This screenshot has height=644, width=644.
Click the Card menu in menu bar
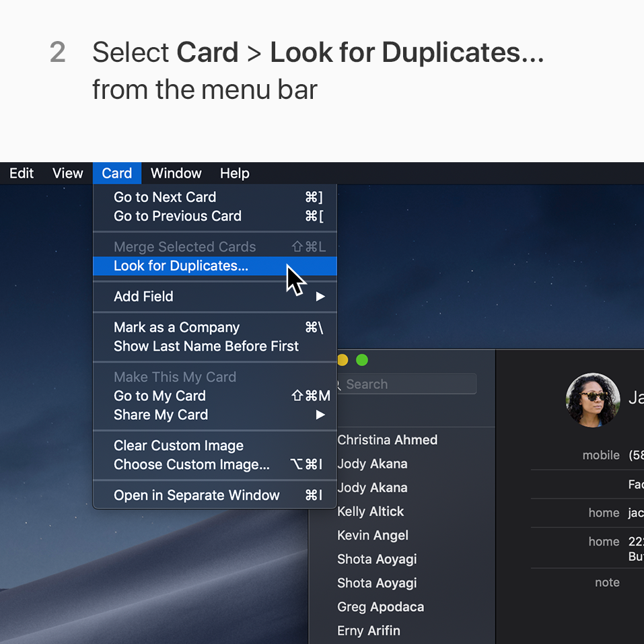click(117, 174)
